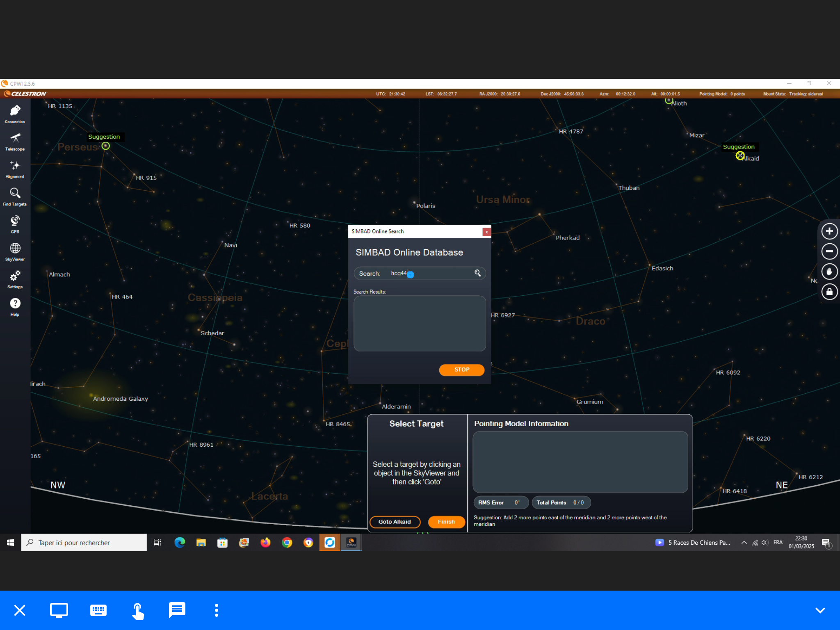
Task: Click the Almach star label
Action: point(59,274)
